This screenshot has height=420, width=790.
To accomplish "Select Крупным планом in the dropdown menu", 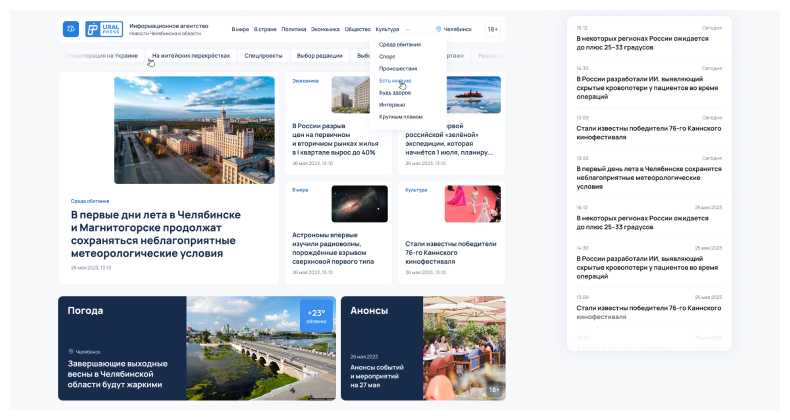I will pos(401,117).
